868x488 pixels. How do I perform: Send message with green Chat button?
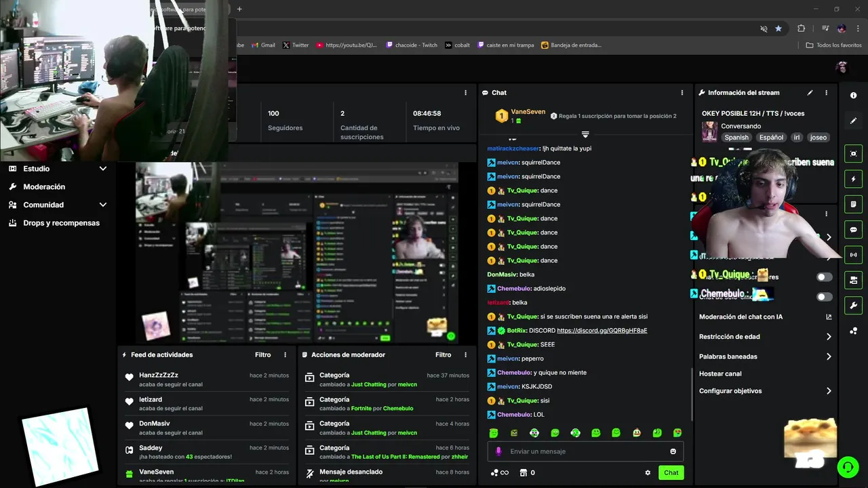[x=671, y=472]
